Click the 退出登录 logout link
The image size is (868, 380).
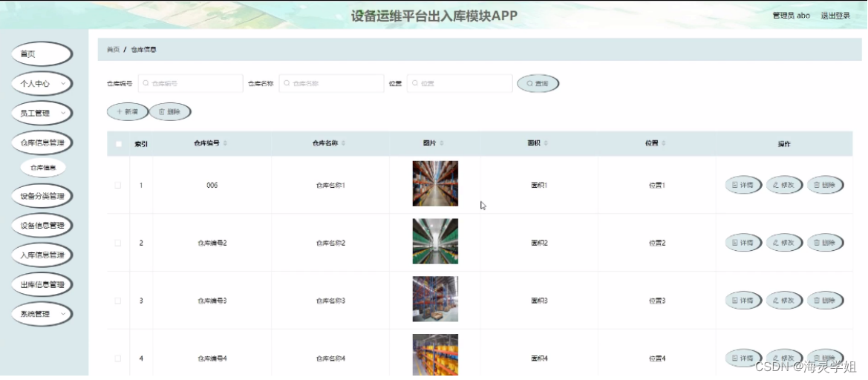tap(835, 16)
